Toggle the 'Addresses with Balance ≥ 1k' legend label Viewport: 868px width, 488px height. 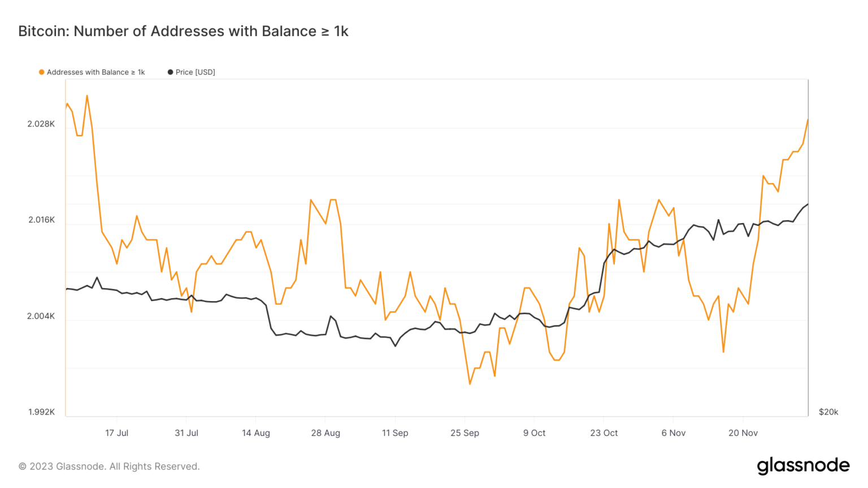pos(96,72)
